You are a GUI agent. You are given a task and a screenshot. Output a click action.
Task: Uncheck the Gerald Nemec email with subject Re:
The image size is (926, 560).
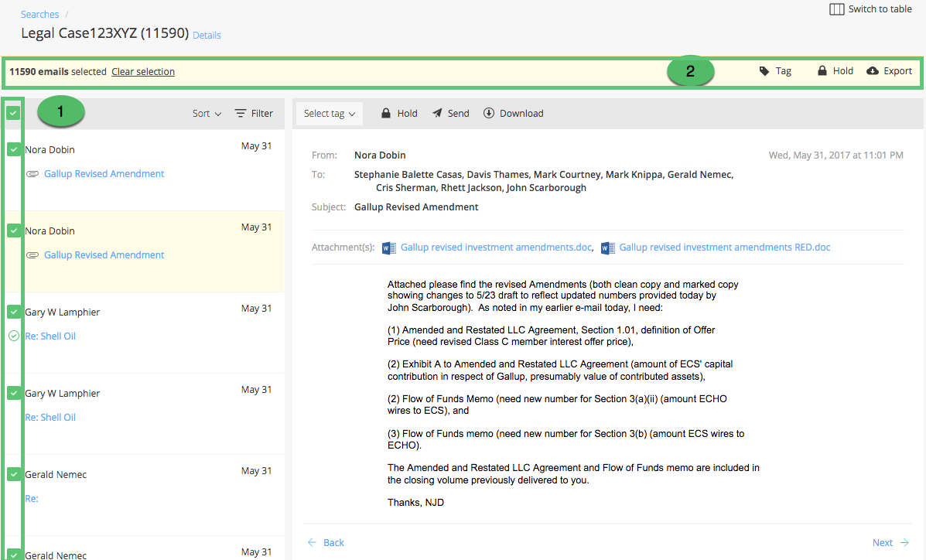(x=14, y=473)
